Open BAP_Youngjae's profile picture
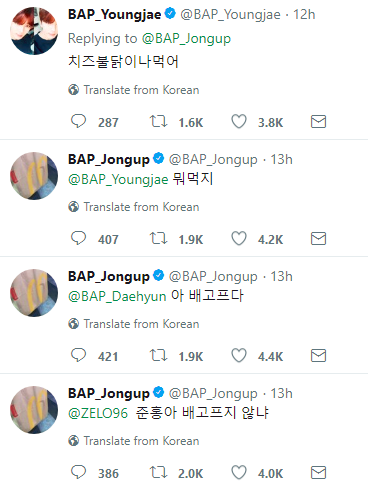Screen dimensions: 368x485 [34, 31]
